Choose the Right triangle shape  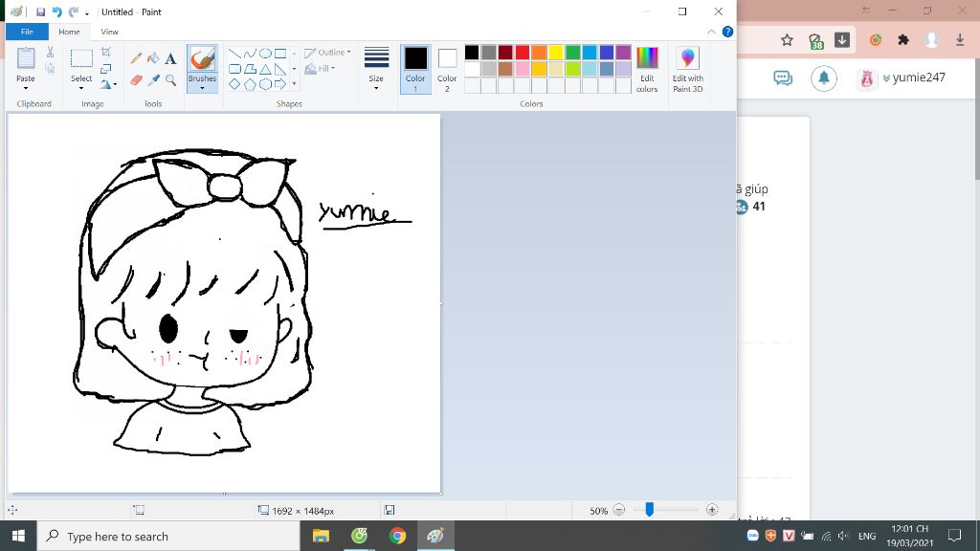point(280,69)
